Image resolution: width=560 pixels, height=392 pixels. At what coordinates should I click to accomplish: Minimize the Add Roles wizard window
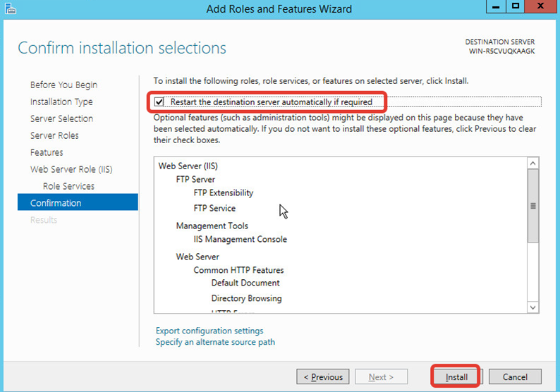pyautogui.click(x=497, y=6)
